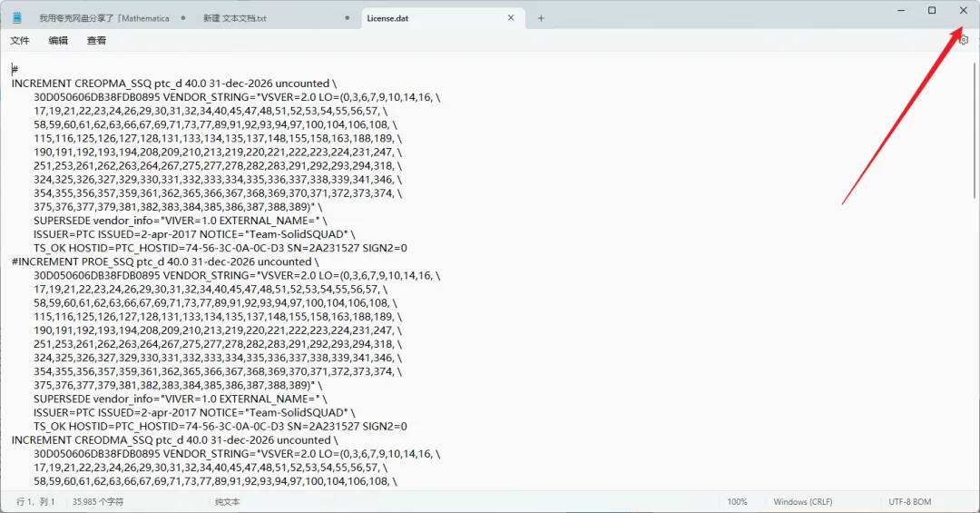Minimize the Notepad window
Viewport: 980px width, 513px height.
point(901,10)
